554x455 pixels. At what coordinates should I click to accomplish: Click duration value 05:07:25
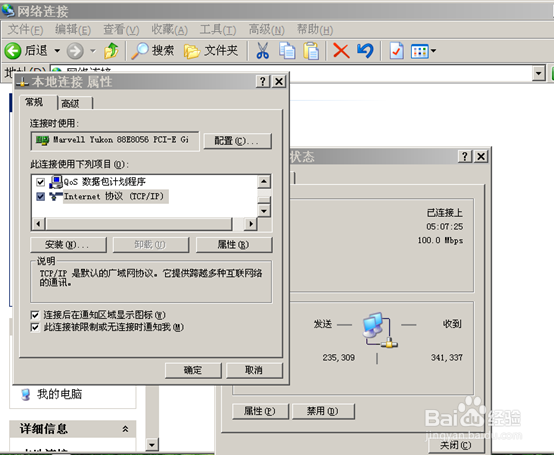[x=444, y=226]
